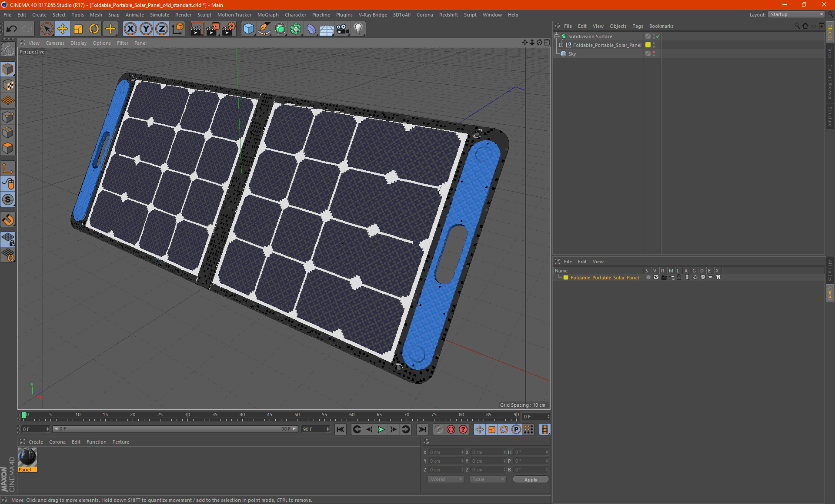Open viewport Filter dropdown menu
The width and height of the screenshot is (835, 504).
point(123,43)
